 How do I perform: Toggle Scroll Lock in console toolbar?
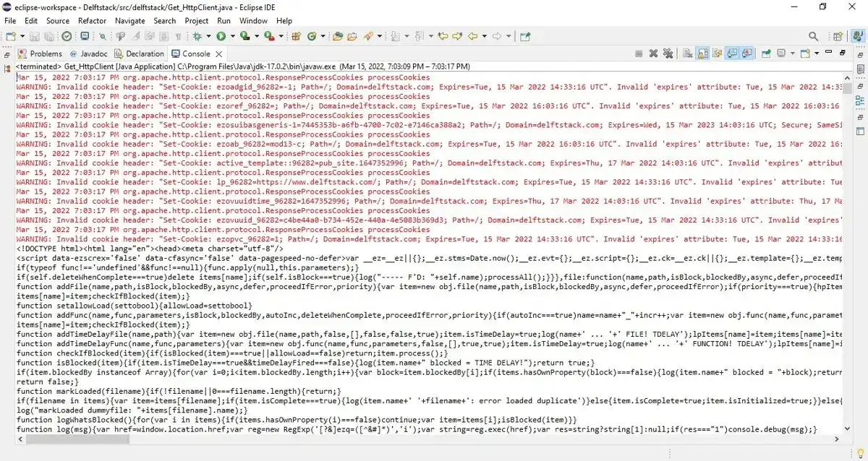[x=702, y=53]
